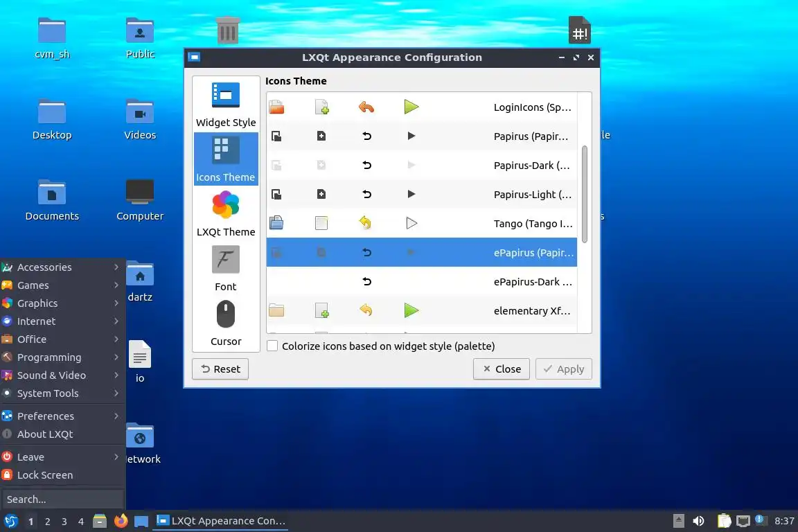Click the network monitor tray icon
Image resolution: width=798 pixels, height=532 pixels.
point(743,521)
